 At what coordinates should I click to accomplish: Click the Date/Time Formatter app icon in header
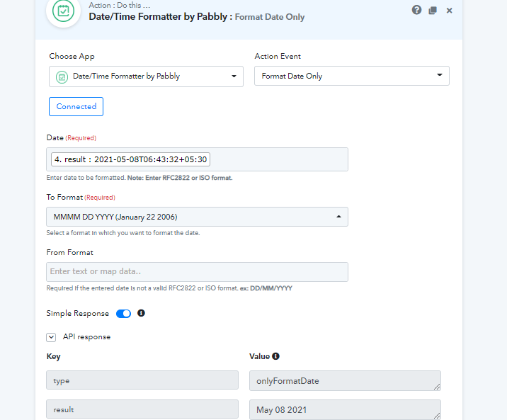pyautogui.click(x=64, y=11)
